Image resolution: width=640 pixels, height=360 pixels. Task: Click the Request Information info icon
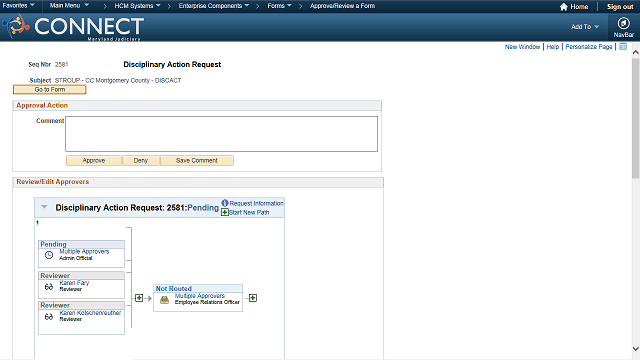click(x=224, y=203)
